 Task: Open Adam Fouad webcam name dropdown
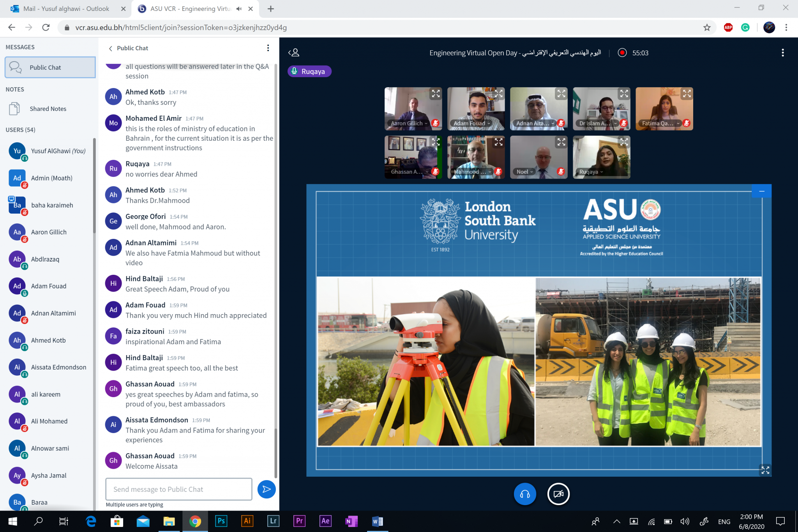pyautogui.click(x=472, y=123)
